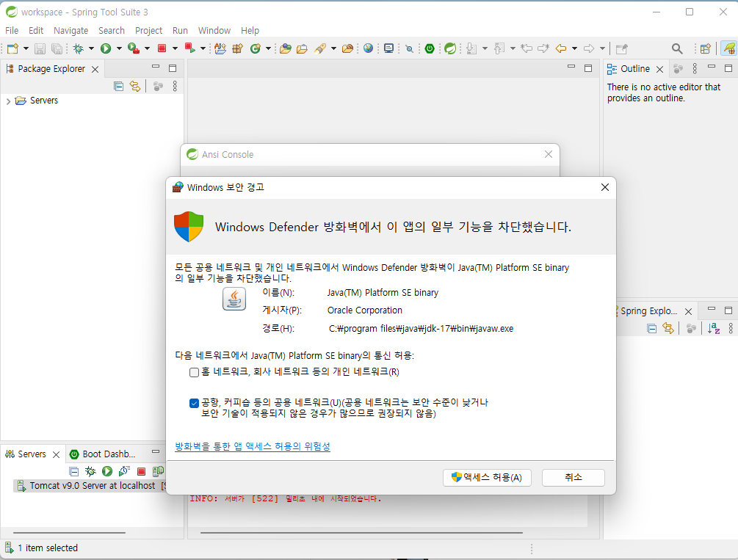This screenshot has height=560, width=738.
Task: Click the Servers view horizontal scrollbar
Action: pyautogui.click(x=69, y=533)
